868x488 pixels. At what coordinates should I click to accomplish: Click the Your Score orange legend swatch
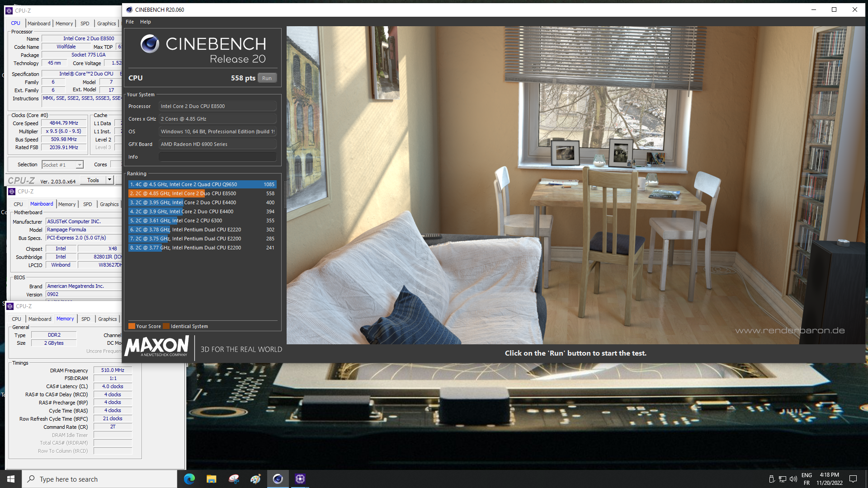[132, 326]
